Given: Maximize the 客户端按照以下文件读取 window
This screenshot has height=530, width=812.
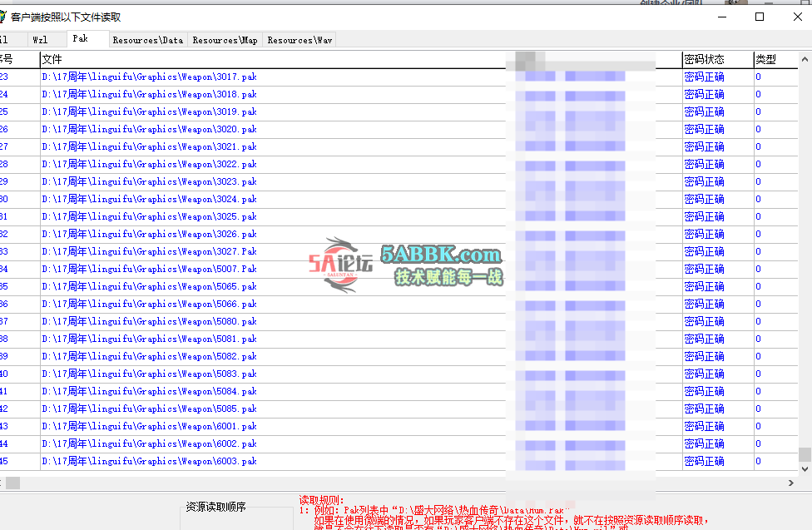Looking at the screenshot, I should pos(760,17).
